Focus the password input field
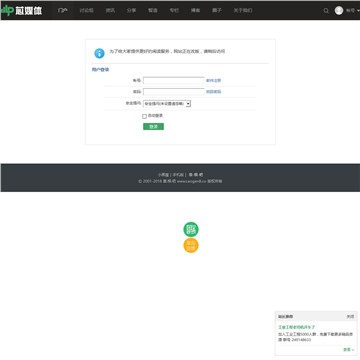 click(x=174, y=92)
